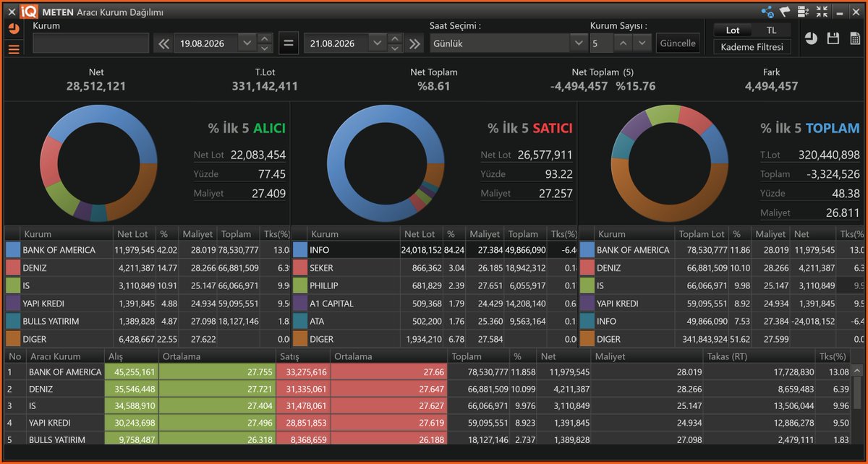Decrease end date with down stepper
The image size is (868, 464).
(395, 48)
